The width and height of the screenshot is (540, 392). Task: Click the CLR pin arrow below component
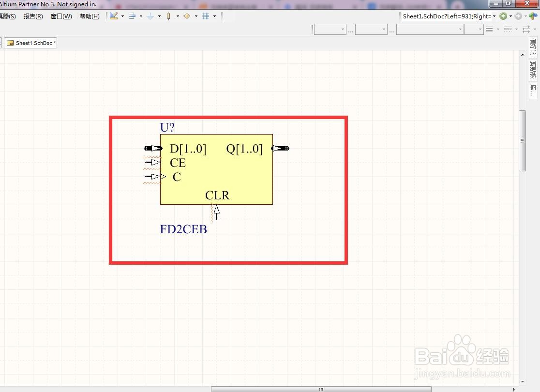(x=217, y=212)
